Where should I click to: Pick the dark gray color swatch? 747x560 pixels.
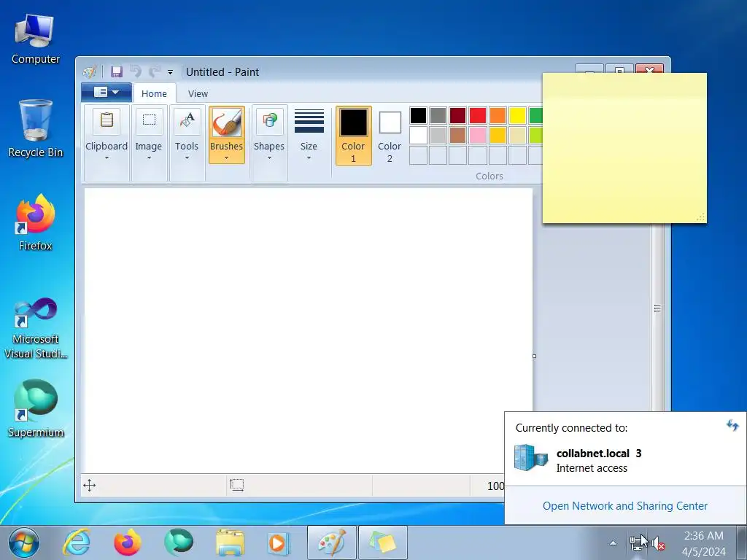438,115
